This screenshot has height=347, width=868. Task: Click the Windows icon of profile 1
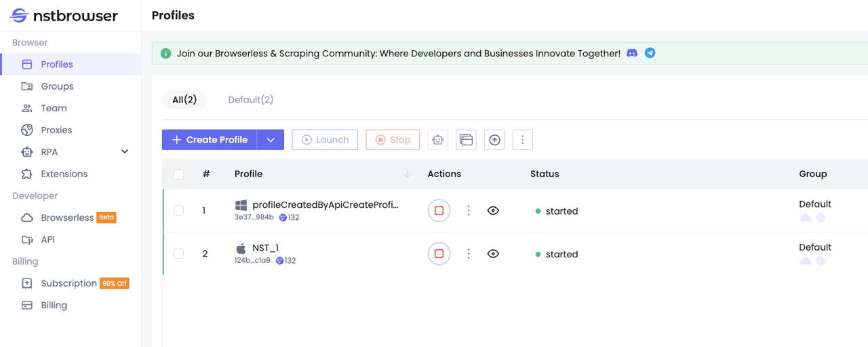tap(241, 205)
